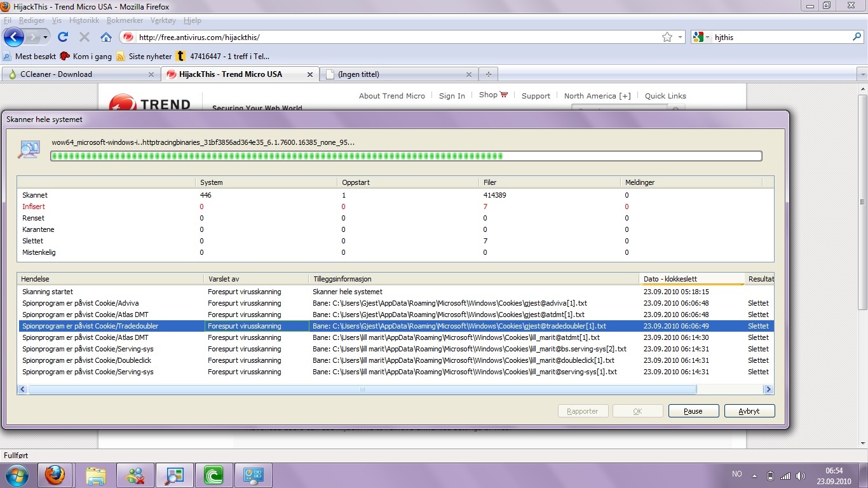Viewport: 868px width, 488px height.
Task: Click the scan computer icon in dialog
Action: (x=29, y=150)
